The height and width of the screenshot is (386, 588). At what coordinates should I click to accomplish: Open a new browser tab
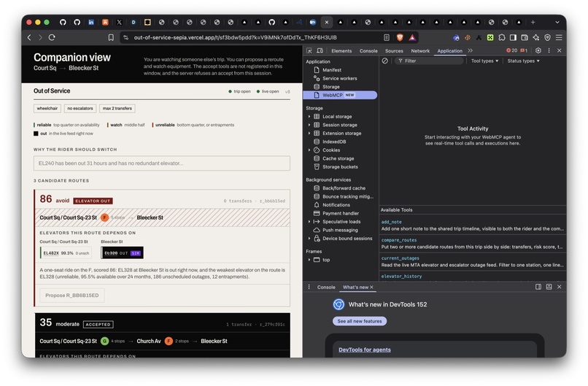(x=533, y=22)
